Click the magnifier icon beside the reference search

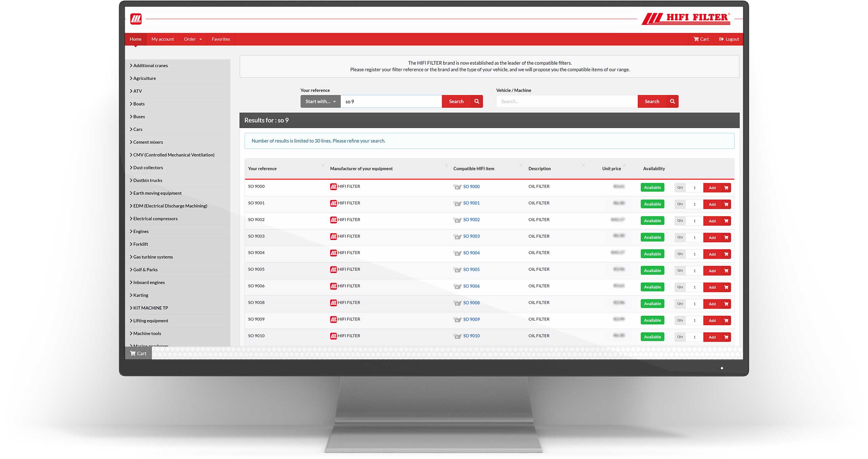(476, 101)
